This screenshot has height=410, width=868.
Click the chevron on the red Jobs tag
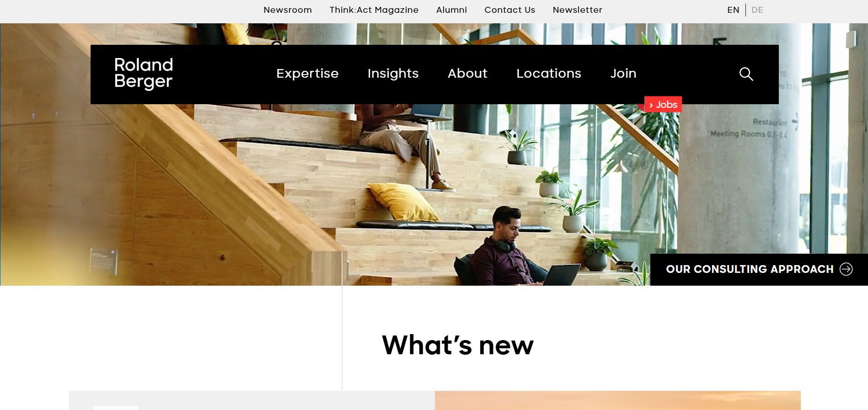651,105
